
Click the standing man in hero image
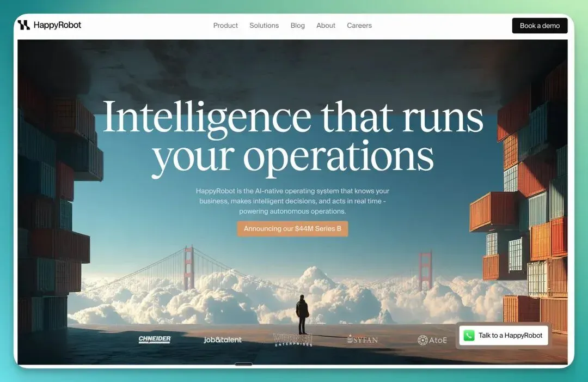(302, 314)
